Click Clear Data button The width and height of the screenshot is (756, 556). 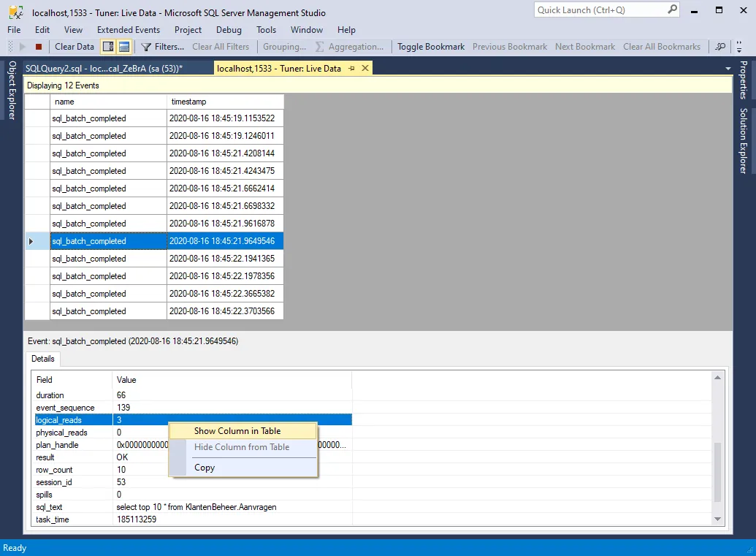(75, 47)
